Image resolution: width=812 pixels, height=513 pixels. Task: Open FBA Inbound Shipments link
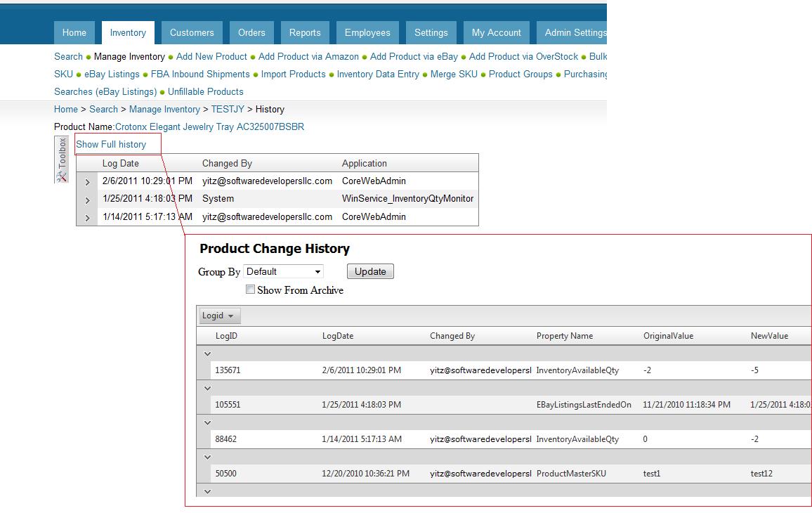click(x=200, y=74)
